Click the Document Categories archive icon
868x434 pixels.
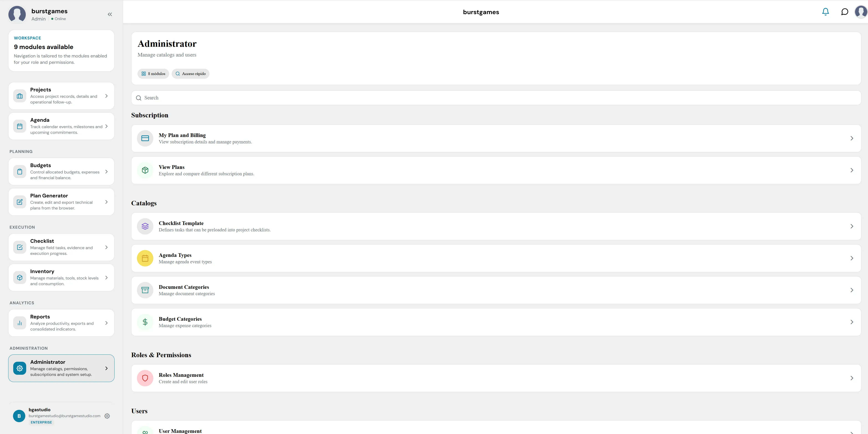(x=145, y=290)
